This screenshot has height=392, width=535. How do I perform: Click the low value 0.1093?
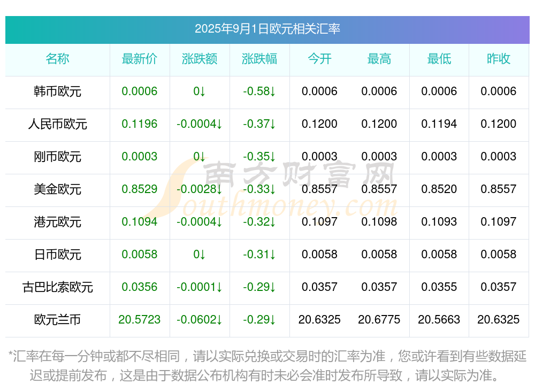(x=439, y=222)
